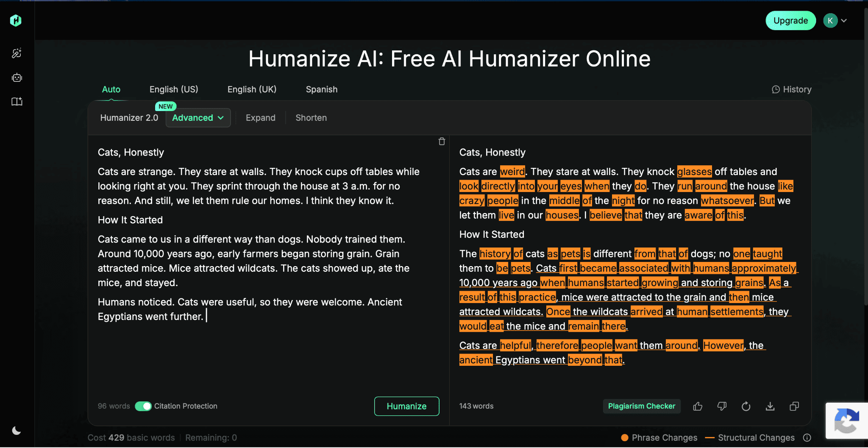Expand the account menu chevron
The height and width of the screenshot is (448, 868).
click(x=844, y=20)
